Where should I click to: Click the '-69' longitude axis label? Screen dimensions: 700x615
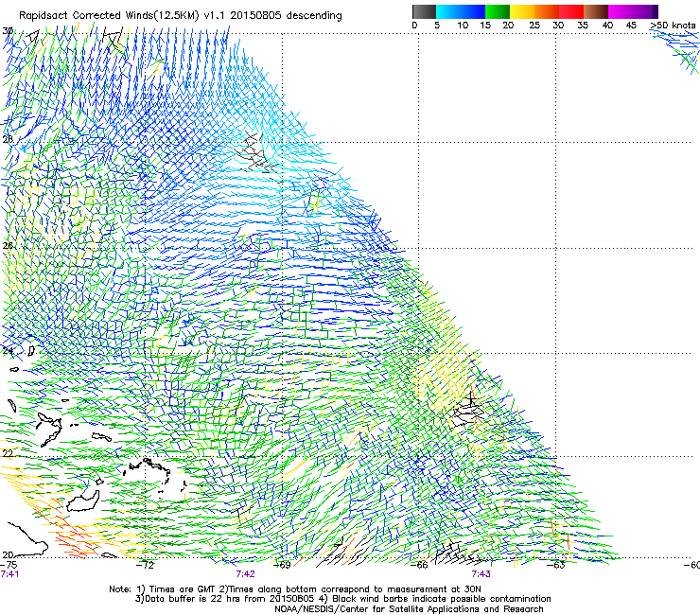click(282, 565)
